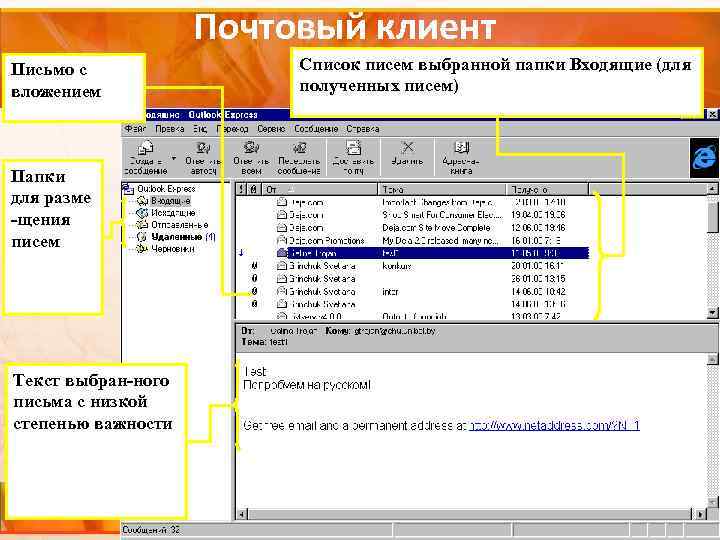Click the Входящие folder icon
Viewport: 720px width, 540px height.
click(x=143, y=201)
